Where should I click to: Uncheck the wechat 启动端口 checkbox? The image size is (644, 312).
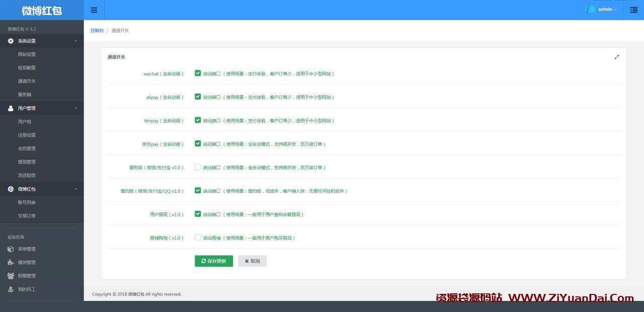tap(198, 73)
